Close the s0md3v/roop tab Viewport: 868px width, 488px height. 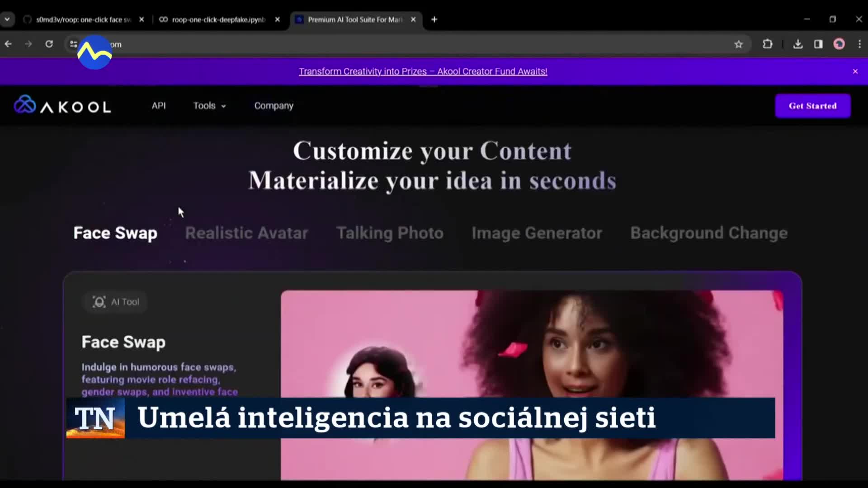[142, 19]
